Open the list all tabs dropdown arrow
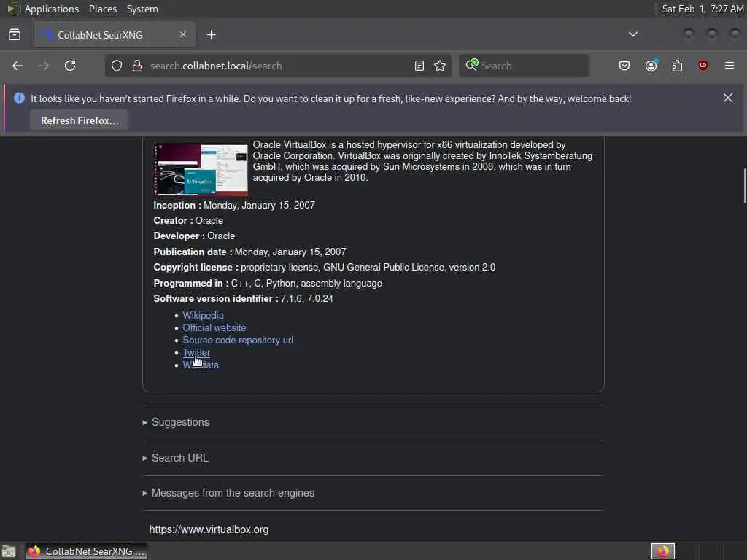The image size is (747, 560). point(633,34)
